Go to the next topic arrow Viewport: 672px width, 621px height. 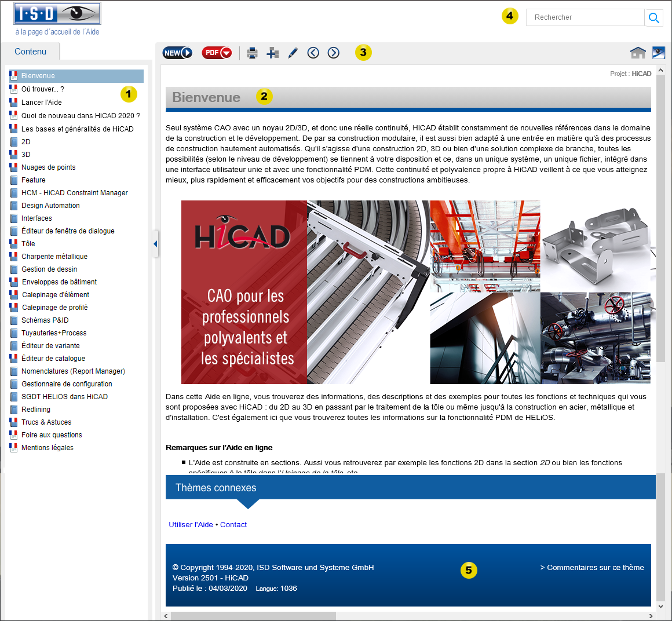334,53
